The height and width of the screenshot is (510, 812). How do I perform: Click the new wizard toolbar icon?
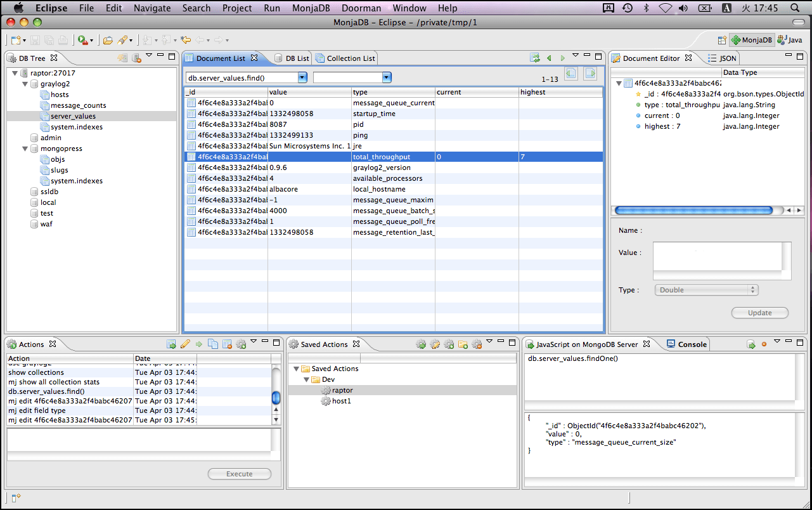coord(16,40)
